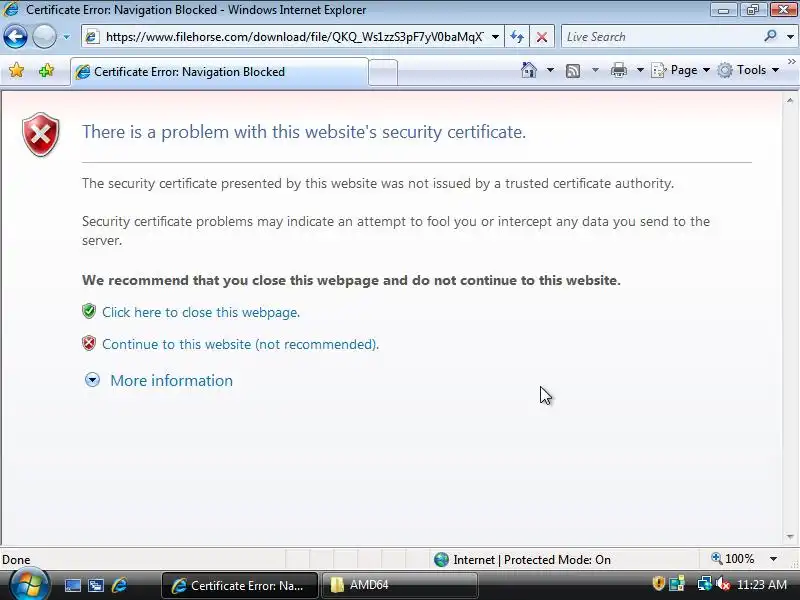
Task: Click the Done status bar text
Action: [16, 560]
